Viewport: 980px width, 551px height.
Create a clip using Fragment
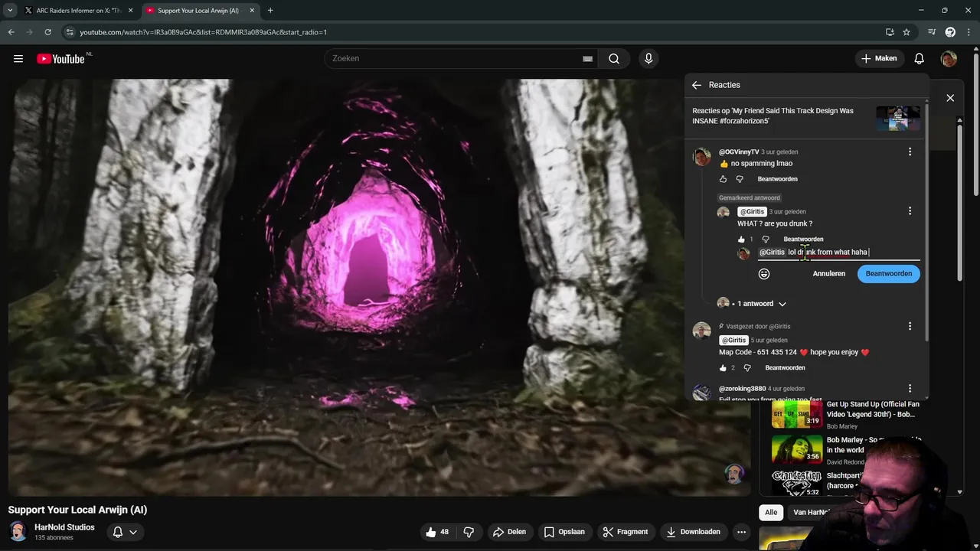click(625, 532)
